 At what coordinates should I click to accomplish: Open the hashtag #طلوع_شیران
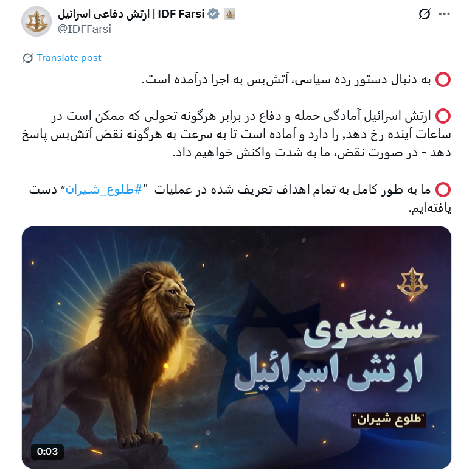point(104,189)
